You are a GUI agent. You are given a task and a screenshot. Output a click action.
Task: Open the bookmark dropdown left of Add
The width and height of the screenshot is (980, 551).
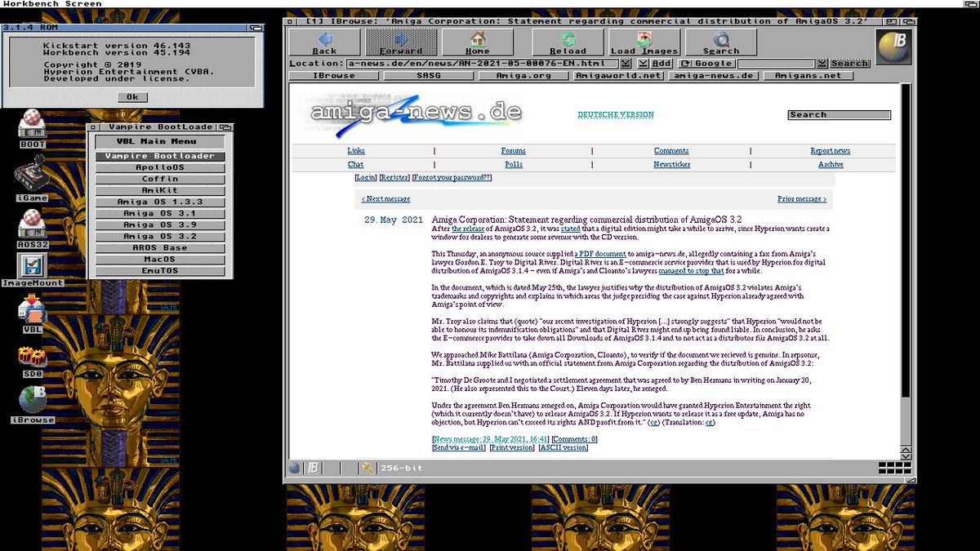tap(644, 63)
